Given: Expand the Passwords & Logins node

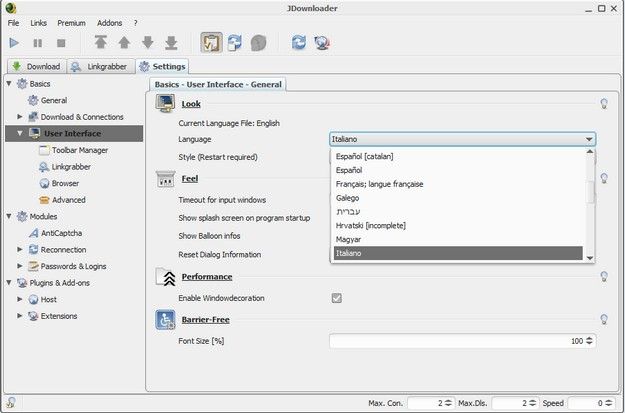Looking at the screenshot, I should [20, 266].
